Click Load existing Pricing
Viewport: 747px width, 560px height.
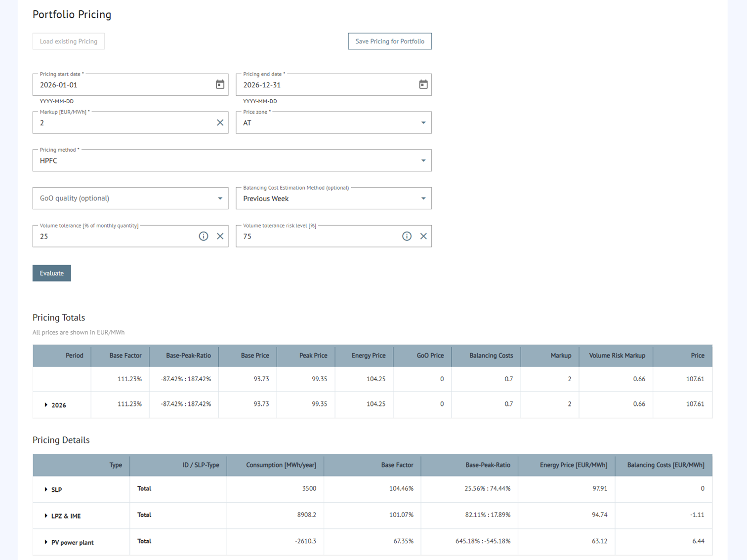pos(68,41)
